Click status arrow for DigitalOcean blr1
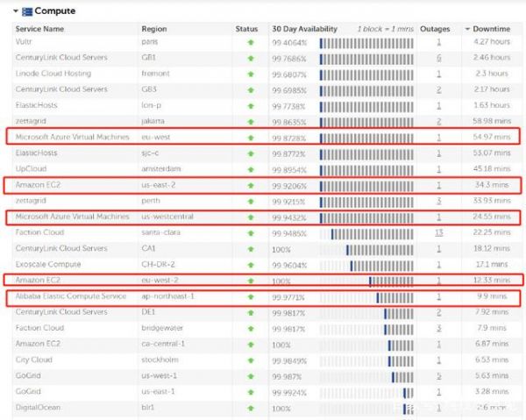The height and width of the screenshot is (420, 526). [251, 408]
